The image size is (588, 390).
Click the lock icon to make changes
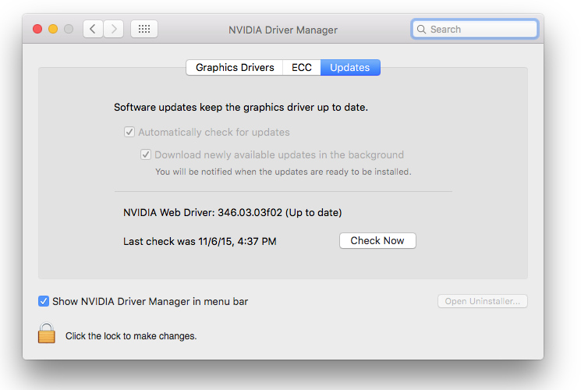tap(47, 334)
